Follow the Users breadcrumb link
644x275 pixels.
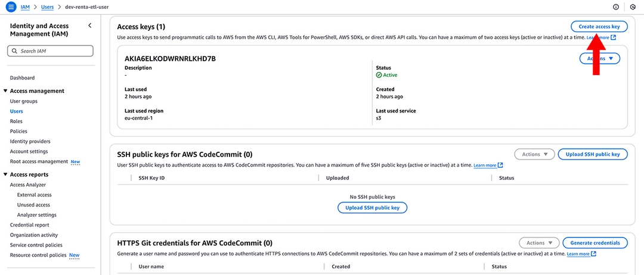[47, 7]
